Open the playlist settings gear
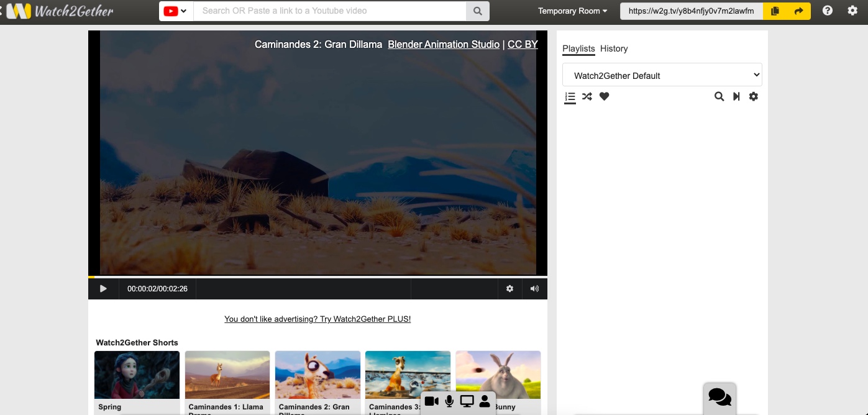The width and height of the screenshot is (868, 415). [753, 96]
